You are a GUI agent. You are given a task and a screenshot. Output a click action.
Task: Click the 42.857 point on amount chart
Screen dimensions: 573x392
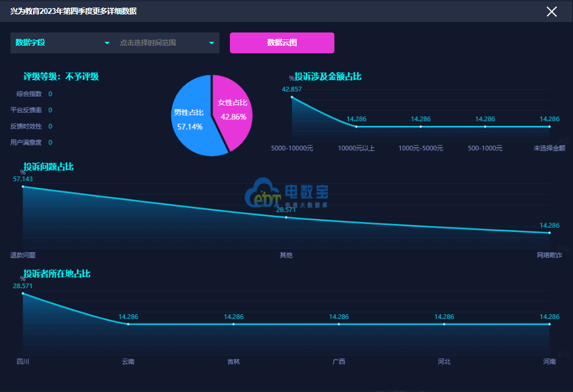click(x=292, y=97)
